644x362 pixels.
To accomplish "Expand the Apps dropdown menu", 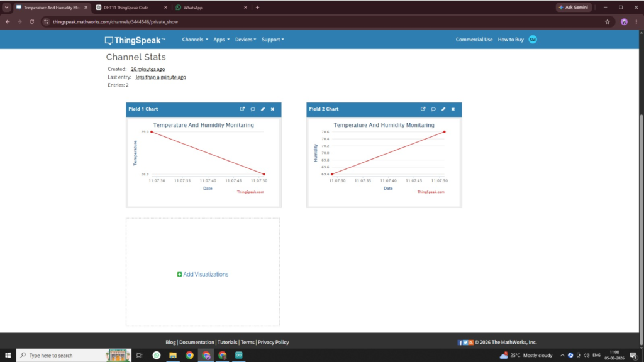I will (x=221, y=40).
